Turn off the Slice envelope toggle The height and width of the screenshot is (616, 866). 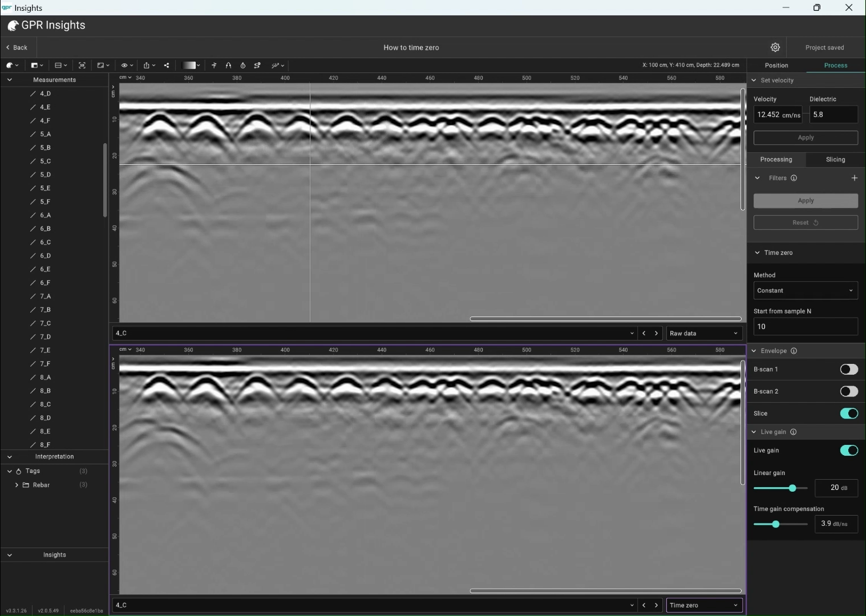(848, 414)
